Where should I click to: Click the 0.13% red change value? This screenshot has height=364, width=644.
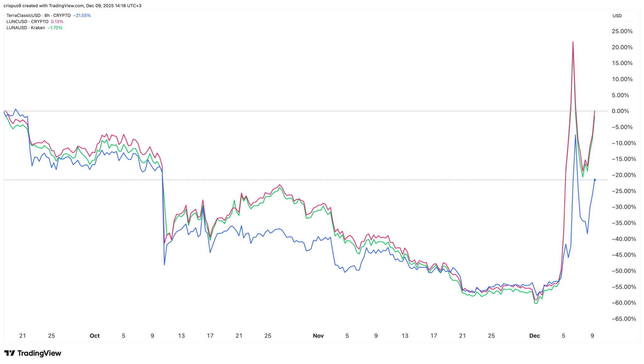tap(57, 22)
